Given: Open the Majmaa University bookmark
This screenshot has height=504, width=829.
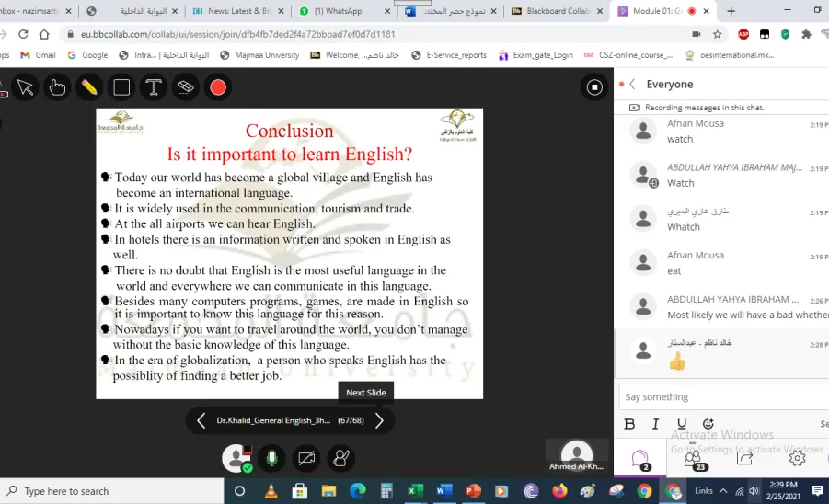Looking at the screenshot, I should click(259, 55).
